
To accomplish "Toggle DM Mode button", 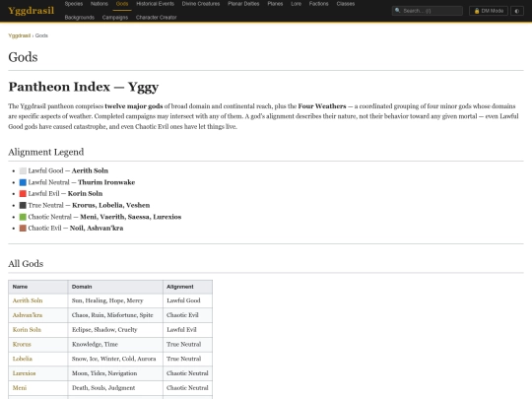I will [489, 11].
